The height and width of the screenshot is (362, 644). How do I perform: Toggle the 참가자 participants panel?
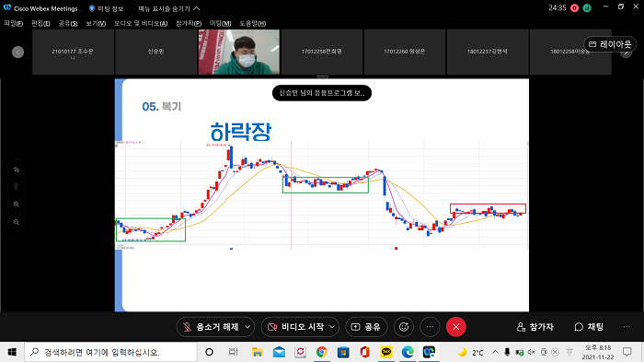(535, 327)
